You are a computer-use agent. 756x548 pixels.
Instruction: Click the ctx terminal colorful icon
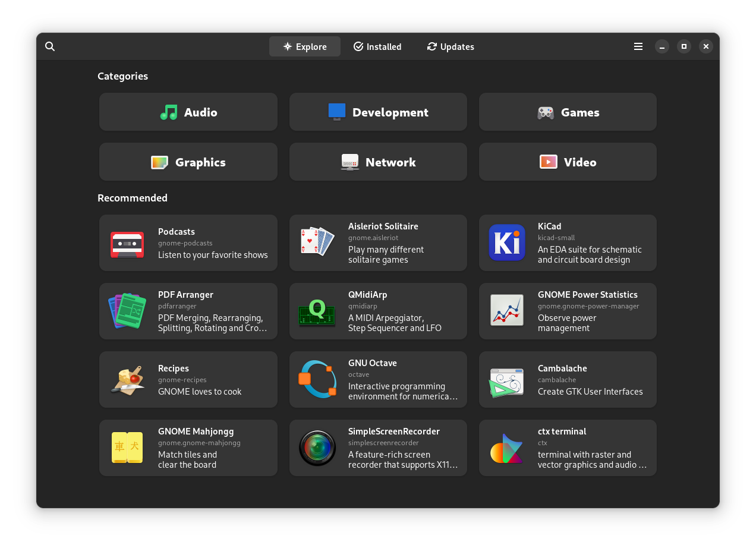tap(506, 448)
